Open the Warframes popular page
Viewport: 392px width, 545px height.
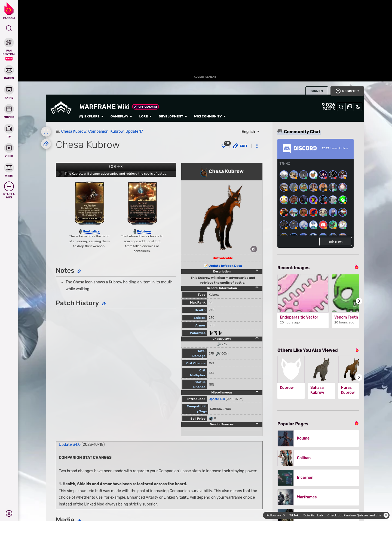pos(318,497)
